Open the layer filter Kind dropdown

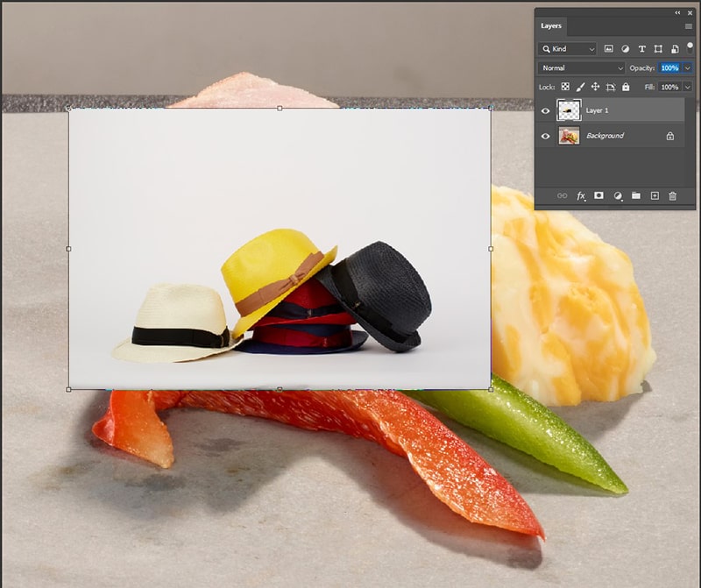[592, 49]
